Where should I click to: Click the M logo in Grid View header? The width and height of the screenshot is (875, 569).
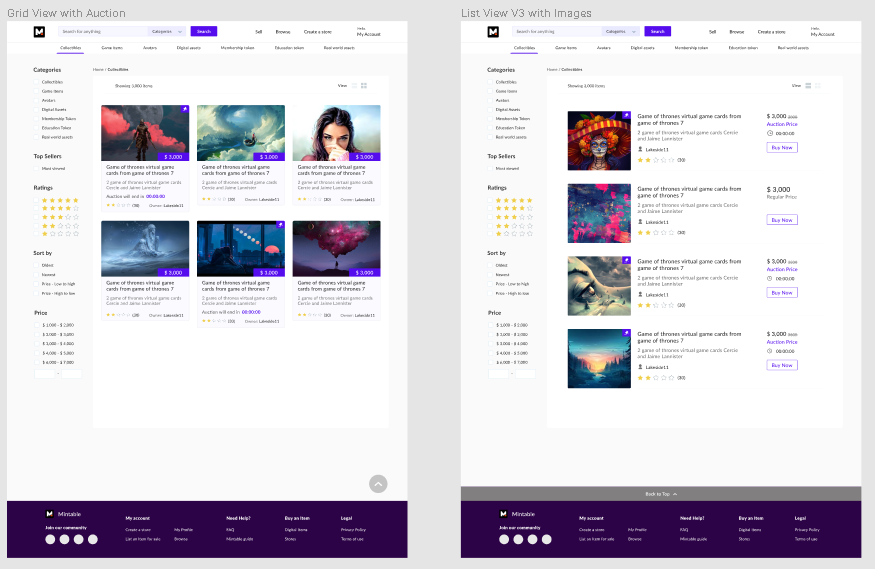coord(39,32)
